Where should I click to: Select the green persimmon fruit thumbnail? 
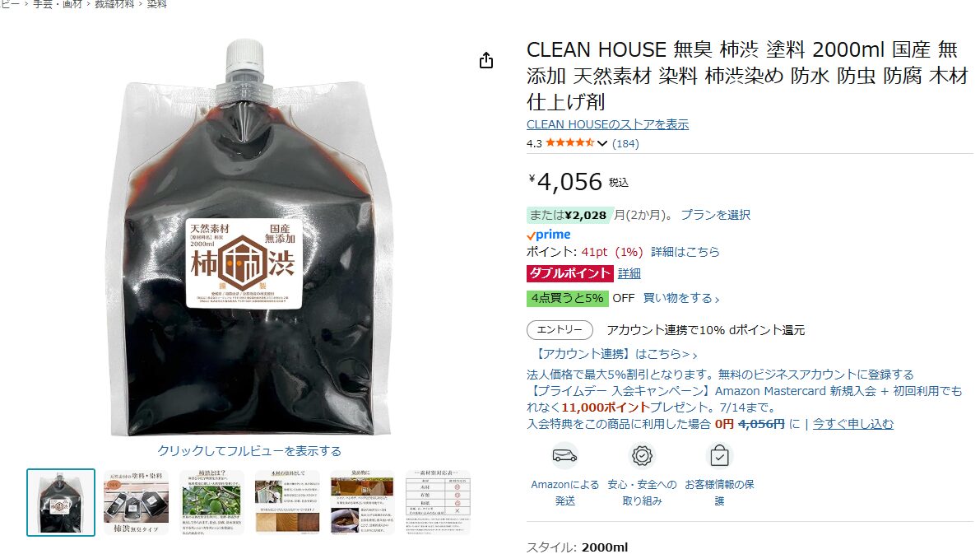(x=211, y=502)
